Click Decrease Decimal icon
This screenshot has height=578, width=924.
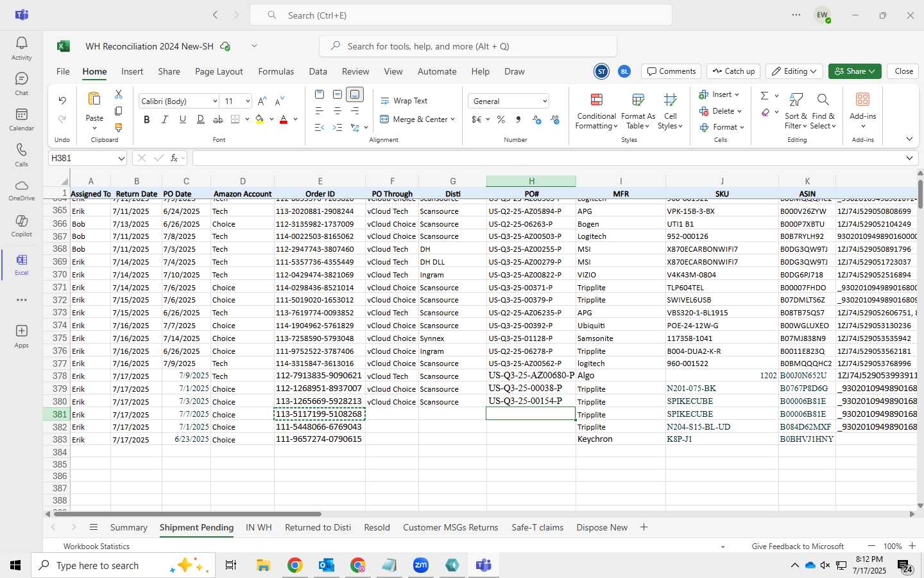pos(555,119)
